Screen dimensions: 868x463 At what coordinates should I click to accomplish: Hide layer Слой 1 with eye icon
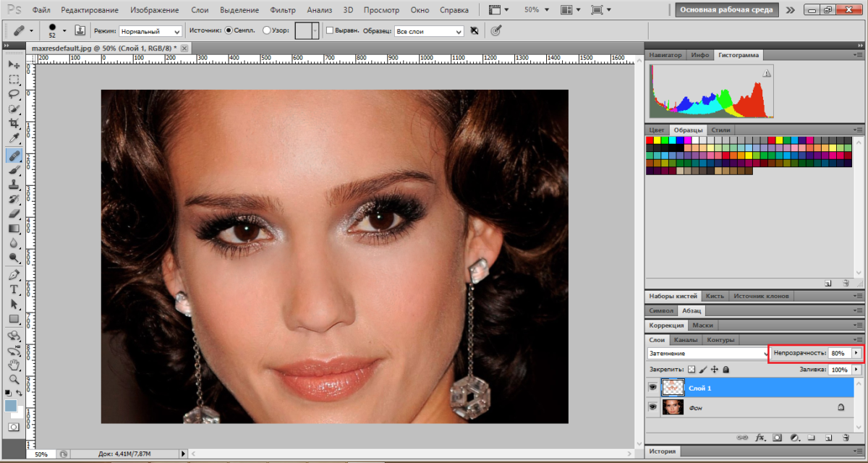pos(653,388)
